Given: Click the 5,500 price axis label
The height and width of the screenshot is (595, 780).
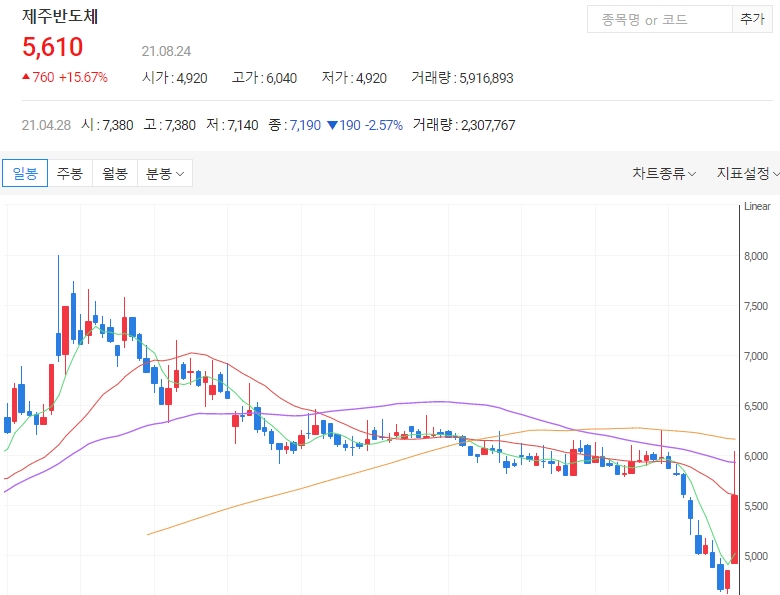Looking at the screenshot, I should [x=756, y=506].
